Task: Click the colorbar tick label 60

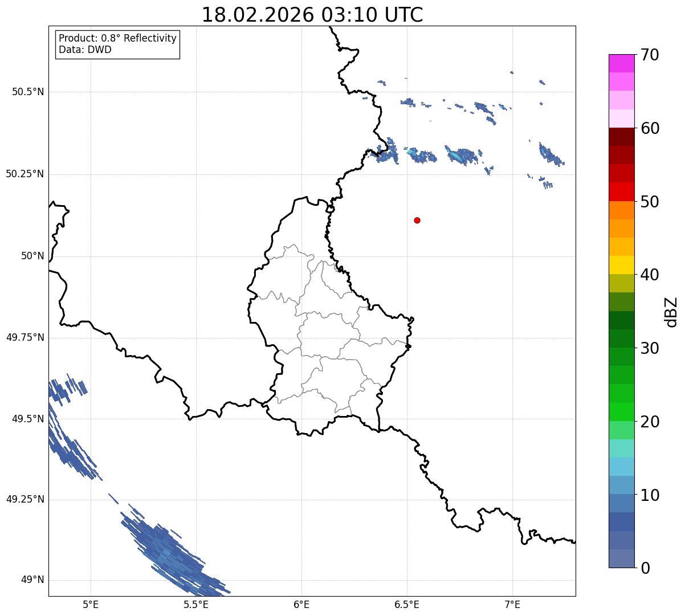Action: (650, 128)
